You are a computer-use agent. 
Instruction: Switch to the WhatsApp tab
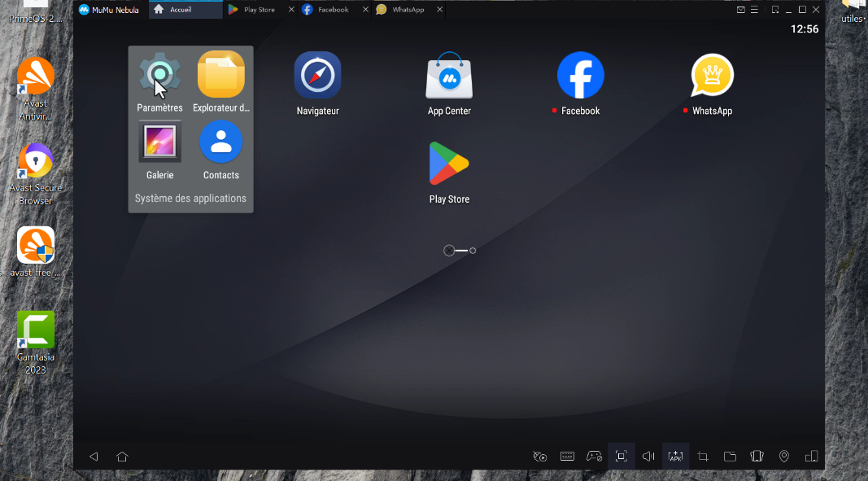click(408, 10)
